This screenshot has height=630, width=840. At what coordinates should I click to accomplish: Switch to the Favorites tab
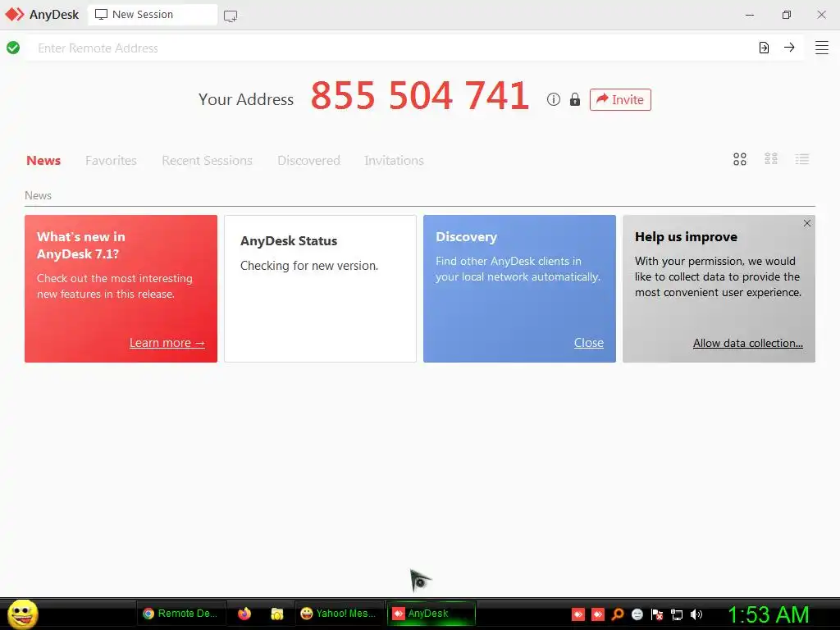tap(111, 160)
